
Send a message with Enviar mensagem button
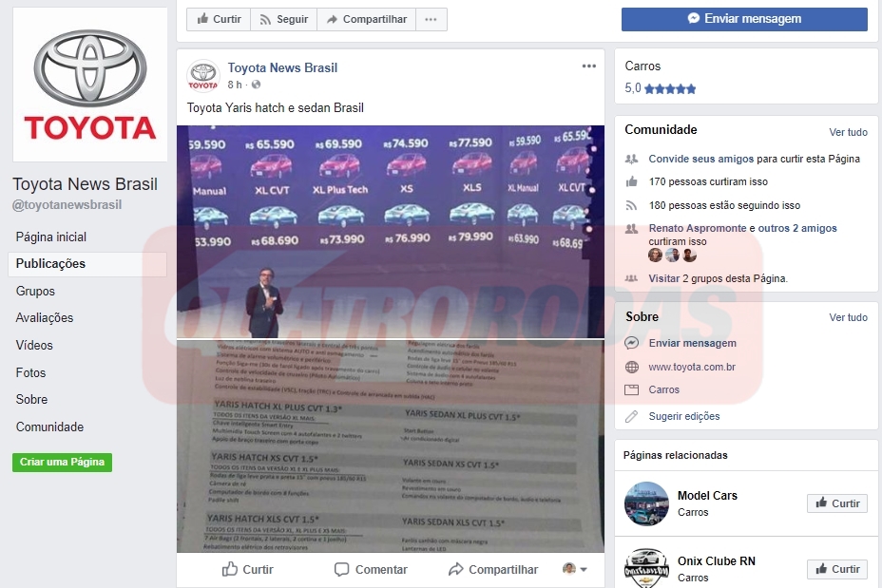744,19
